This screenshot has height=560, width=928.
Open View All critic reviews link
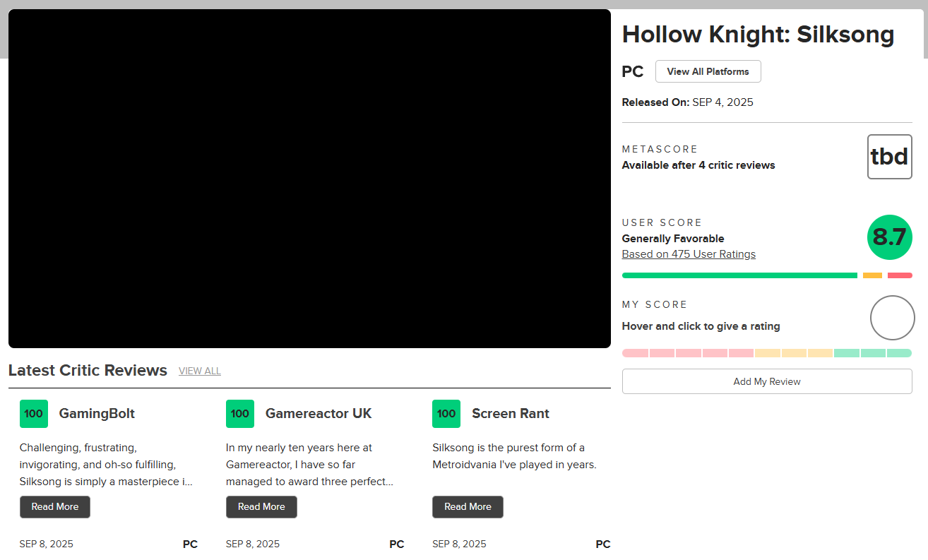tap(200, 371)
